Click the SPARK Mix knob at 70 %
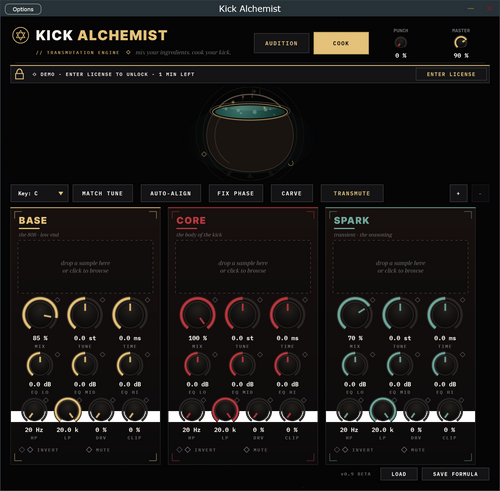Screen dimensions: 500x491 [x=355, y=314]
